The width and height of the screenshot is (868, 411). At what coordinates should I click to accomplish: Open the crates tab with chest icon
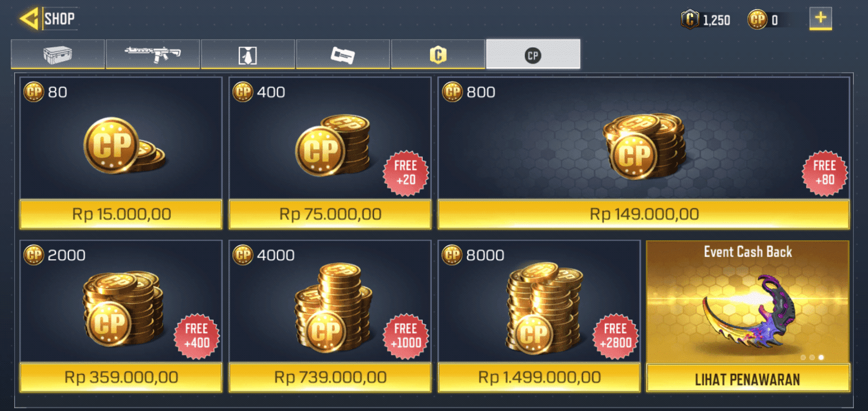tap(58, 54)
